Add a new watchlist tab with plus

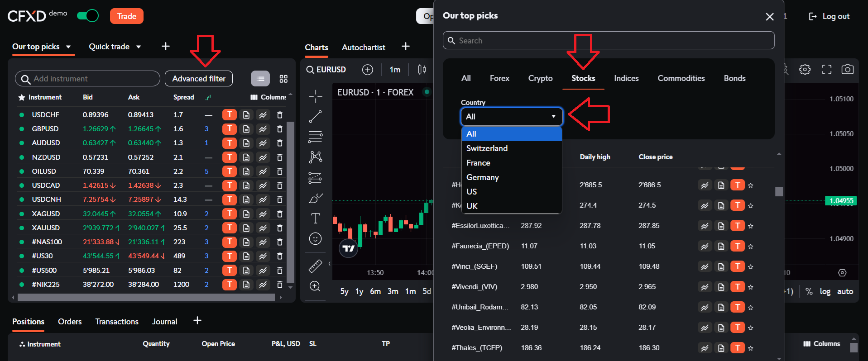point(166,46)
